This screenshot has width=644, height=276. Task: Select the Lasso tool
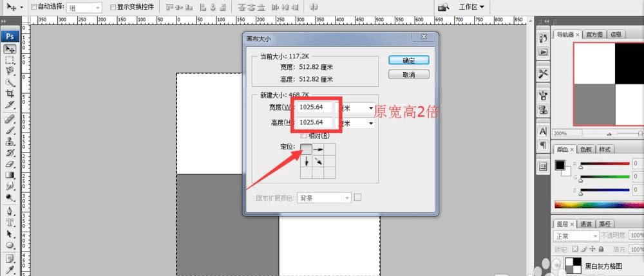tap(10, 71)
